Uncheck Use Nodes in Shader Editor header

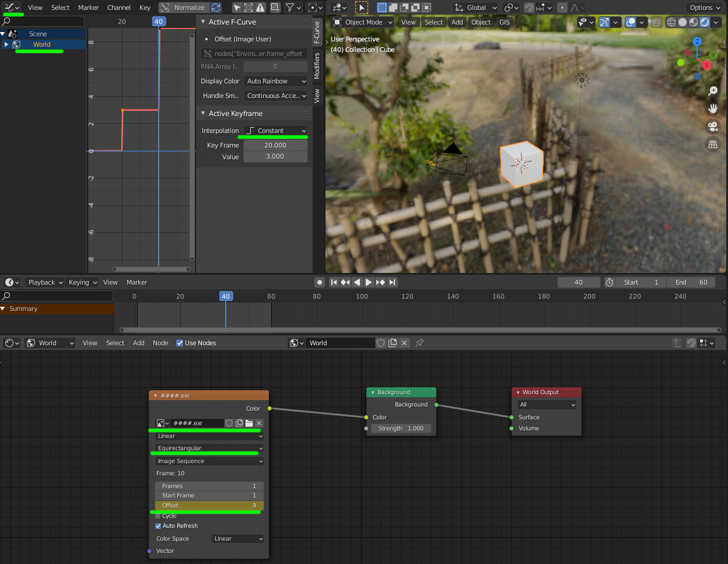pos(179,343)
